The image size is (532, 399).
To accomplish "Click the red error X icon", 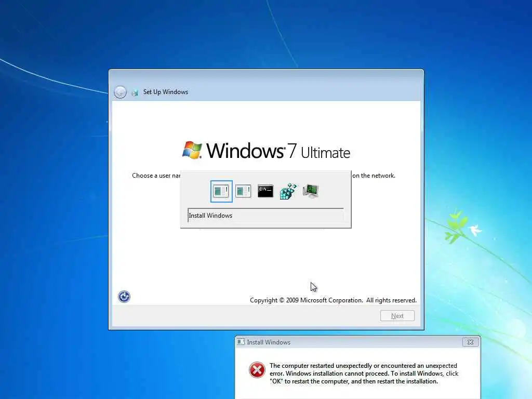I will pos(257,370).
